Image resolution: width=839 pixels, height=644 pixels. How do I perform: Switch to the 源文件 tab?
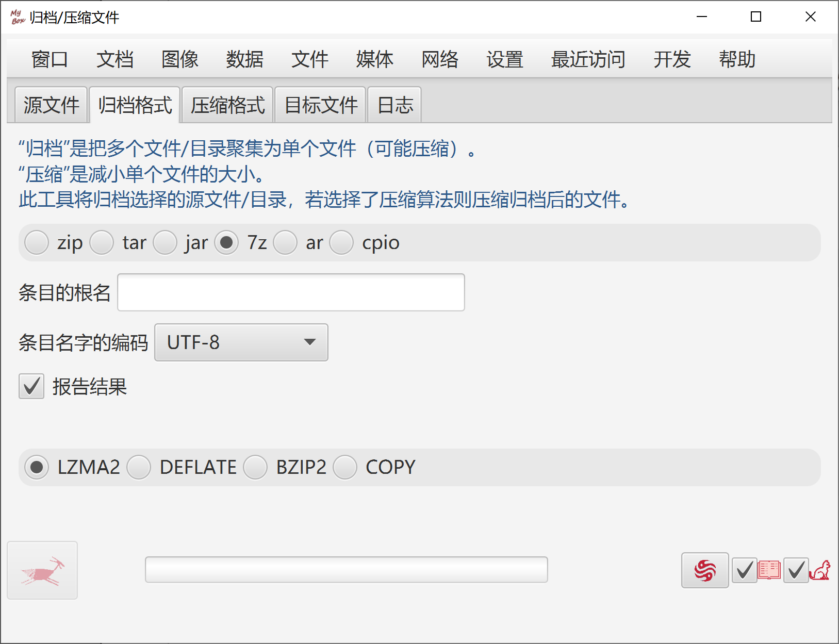[51, 105]
